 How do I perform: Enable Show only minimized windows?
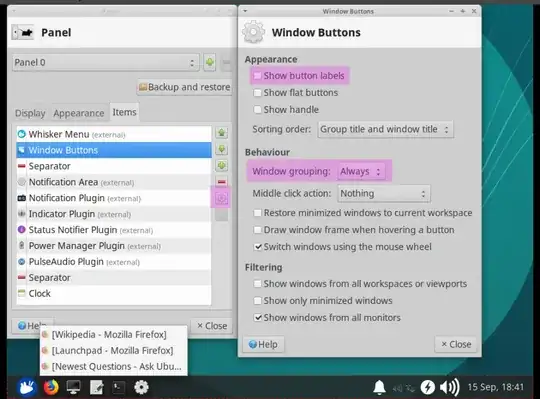tap(258, 301)
